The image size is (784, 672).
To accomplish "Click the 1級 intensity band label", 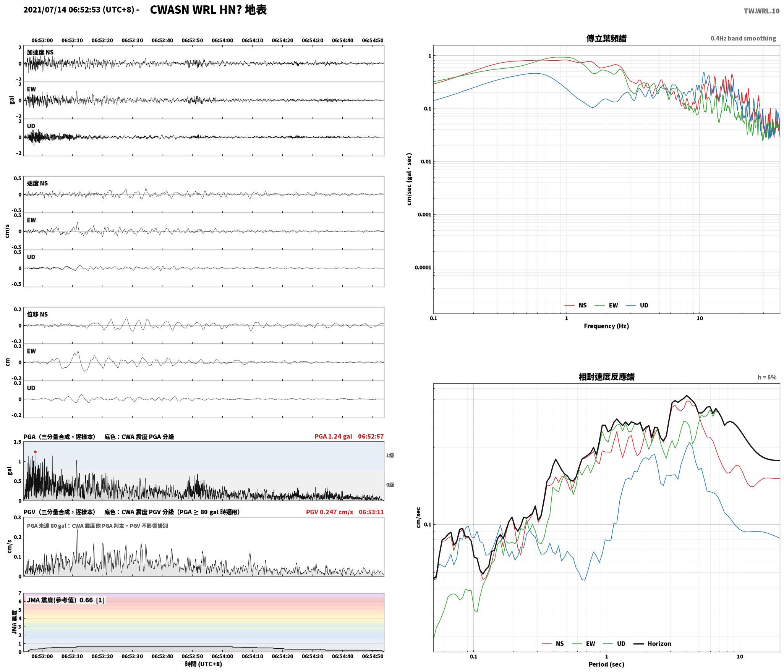I will click(390, 455).
